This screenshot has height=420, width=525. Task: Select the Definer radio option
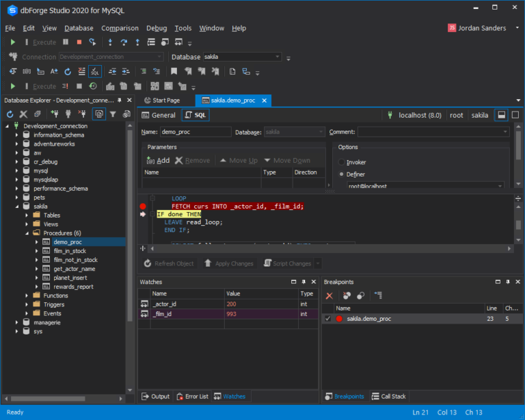[x=342, y=174]
